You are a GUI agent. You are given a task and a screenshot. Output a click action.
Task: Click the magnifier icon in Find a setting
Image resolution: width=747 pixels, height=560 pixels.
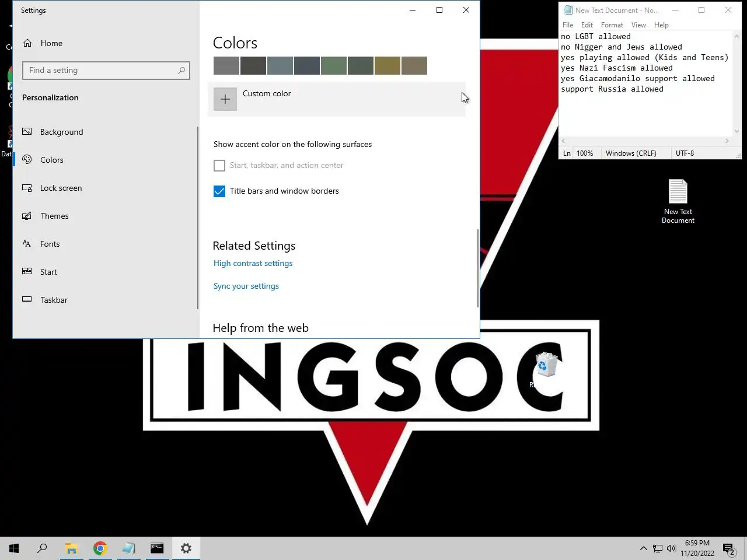[x=181, y=70]
